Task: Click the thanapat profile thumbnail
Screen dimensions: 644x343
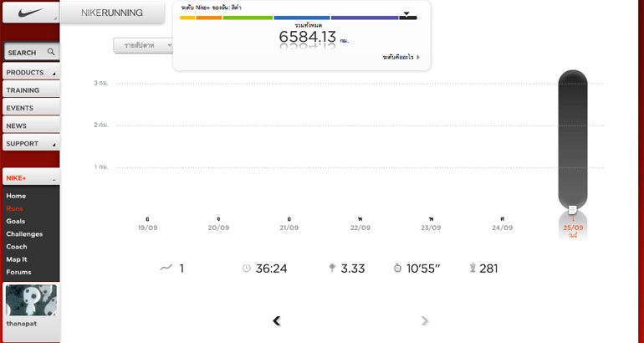Action: (x=31, y=299)
